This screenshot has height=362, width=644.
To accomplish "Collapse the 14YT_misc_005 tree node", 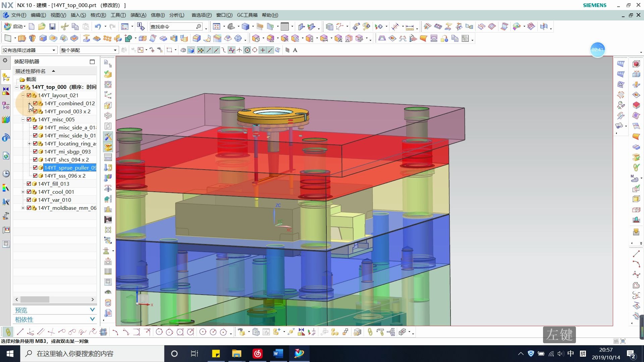I will [23, 119].
